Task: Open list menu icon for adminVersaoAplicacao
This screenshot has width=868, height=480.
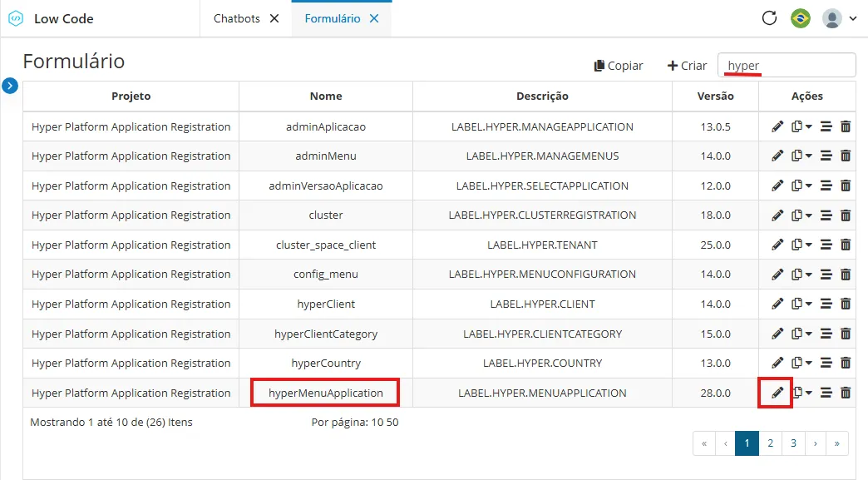Action: (826, 186)
